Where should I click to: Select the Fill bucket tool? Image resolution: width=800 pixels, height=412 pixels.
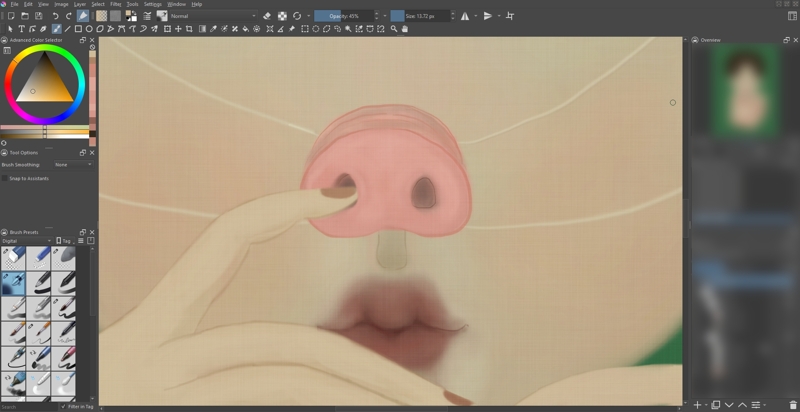245,29
